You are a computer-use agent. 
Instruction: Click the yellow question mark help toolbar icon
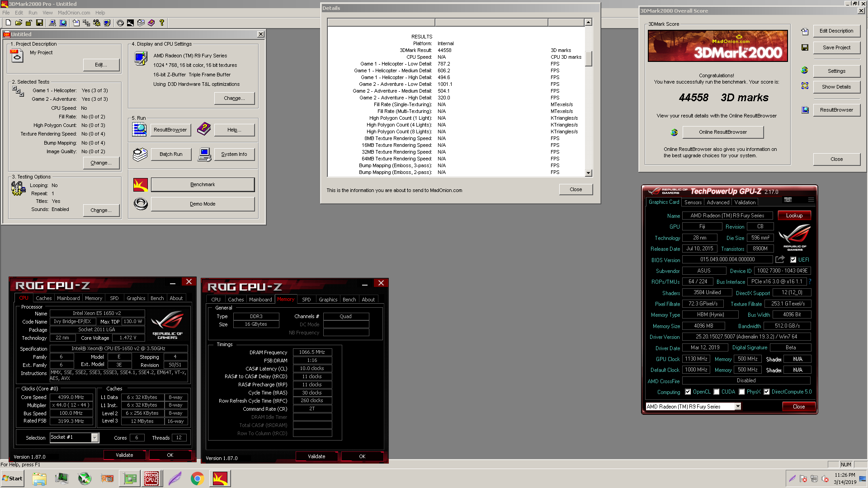click(x=161, y=23)
